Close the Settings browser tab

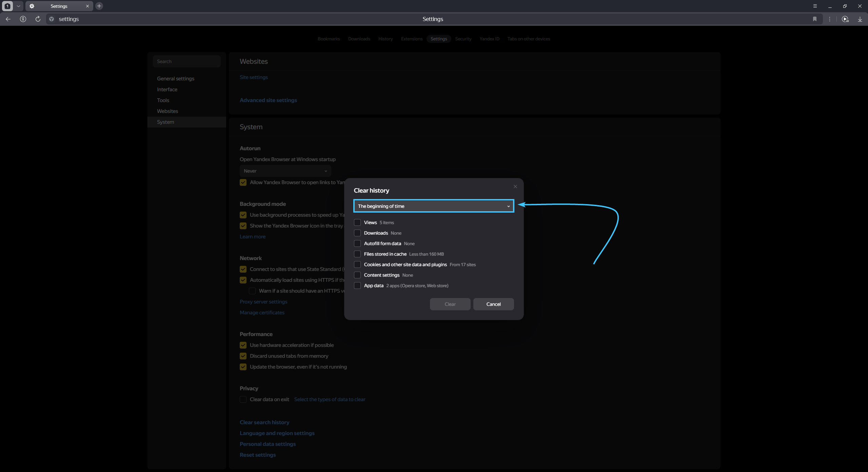click(87, 6)
